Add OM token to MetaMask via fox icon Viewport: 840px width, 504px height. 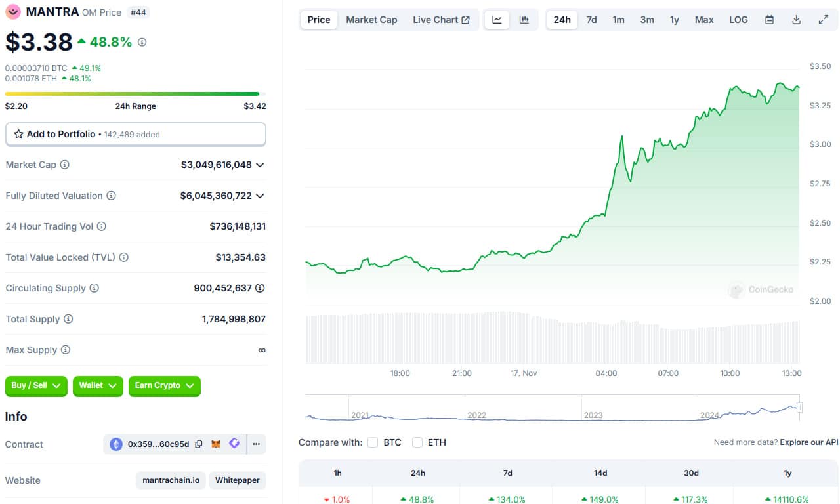tap(216, 444)
